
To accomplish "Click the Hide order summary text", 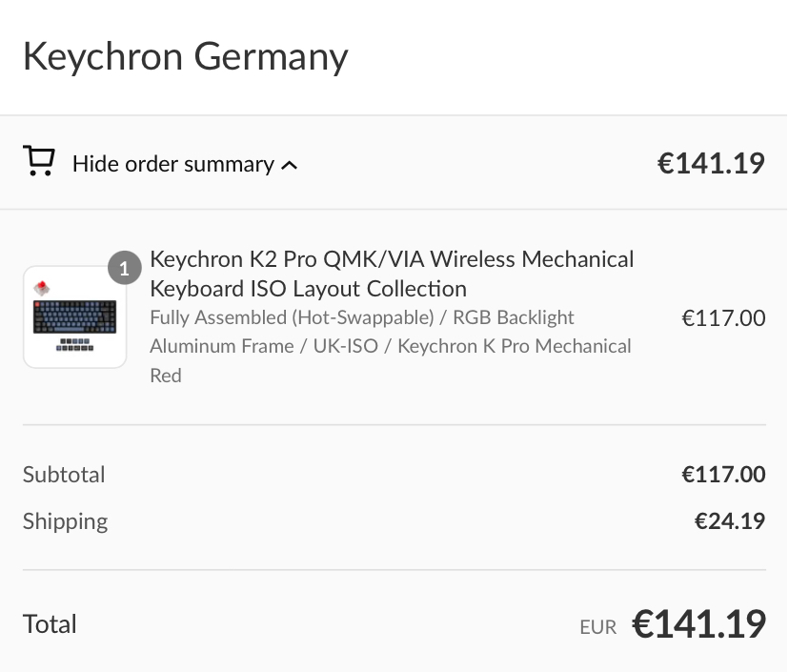I will click(x=172, y=164).
